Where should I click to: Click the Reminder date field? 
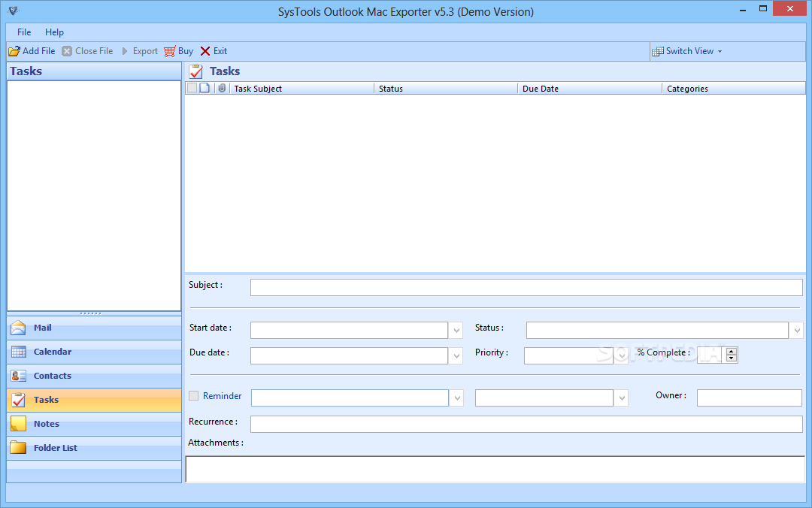click(350, 398)
